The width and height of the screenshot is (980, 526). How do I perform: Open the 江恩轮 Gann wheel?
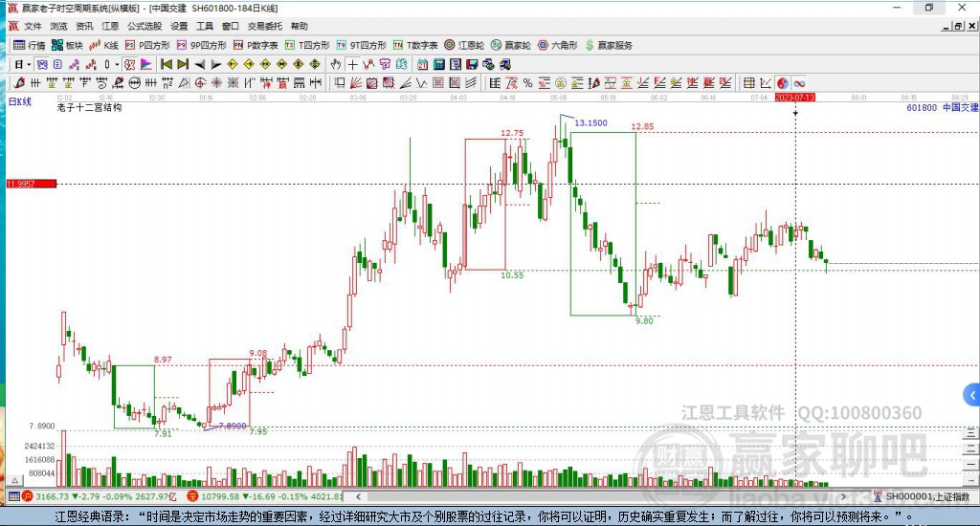(464, 45)
